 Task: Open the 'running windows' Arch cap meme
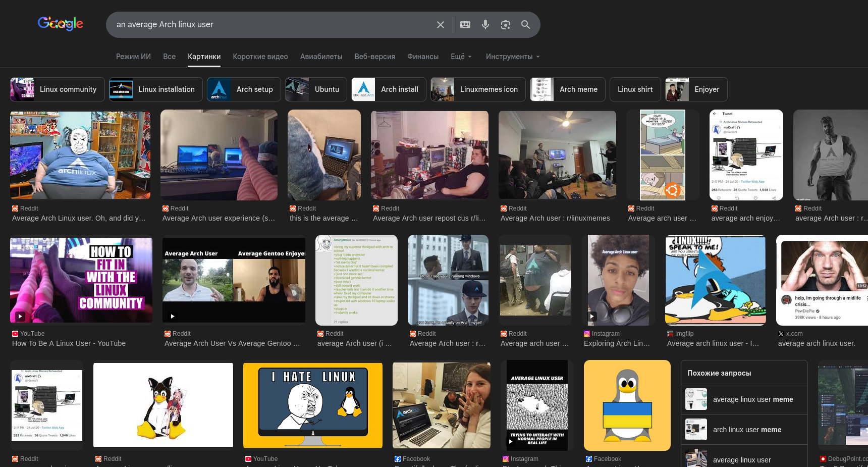[448, 280]
